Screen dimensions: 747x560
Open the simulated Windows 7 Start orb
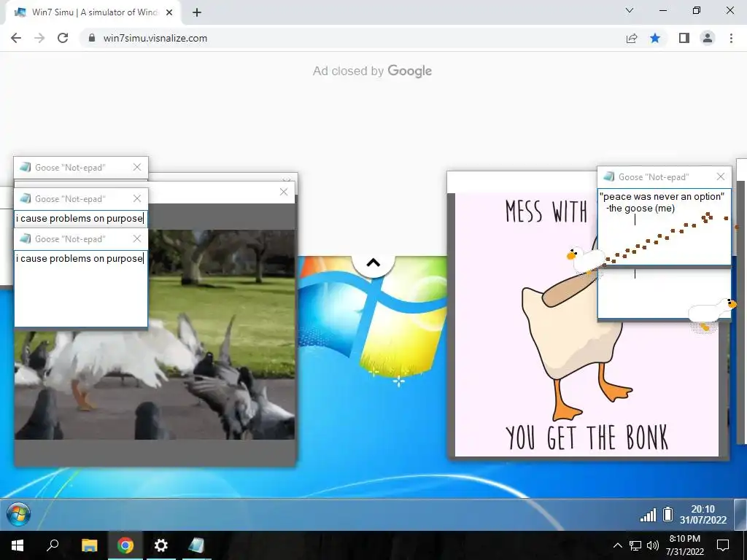19,515
